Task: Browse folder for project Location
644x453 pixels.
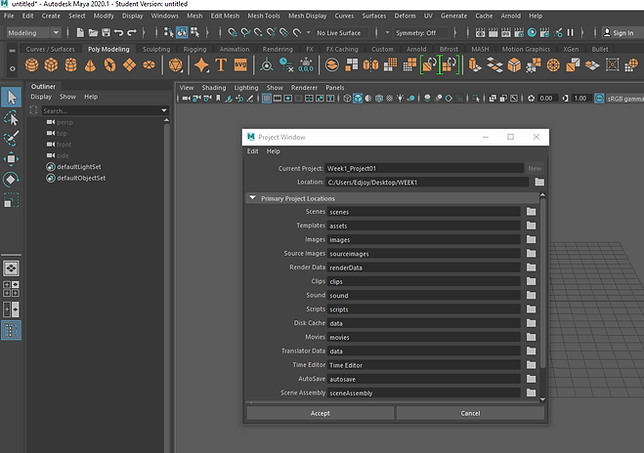Action: pos(539,182)
